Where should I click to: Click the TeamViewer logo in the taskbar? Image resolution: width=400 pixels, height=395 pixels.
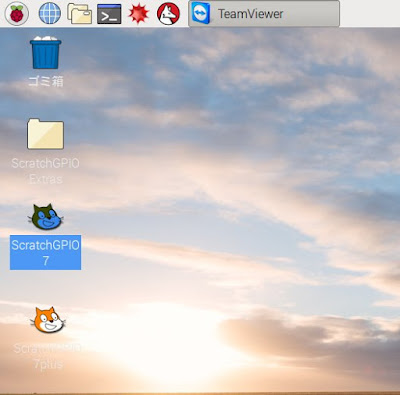click(201, 14)
